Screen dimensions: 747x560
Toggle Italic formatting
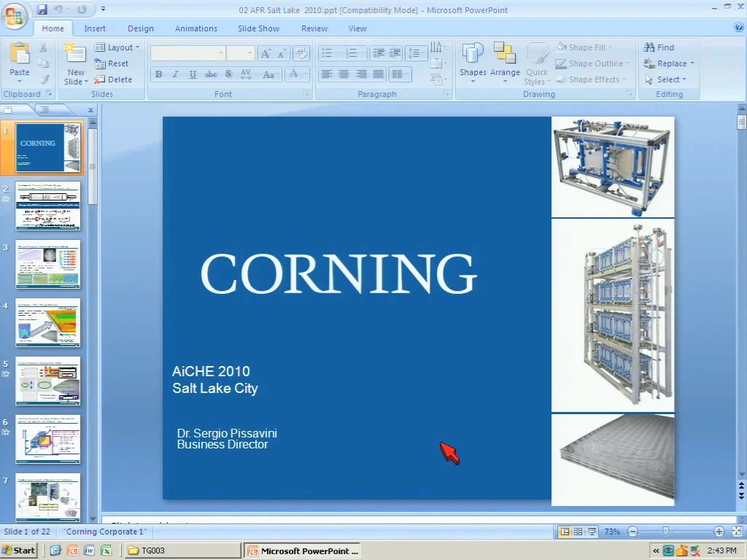[x=175, y=74]
